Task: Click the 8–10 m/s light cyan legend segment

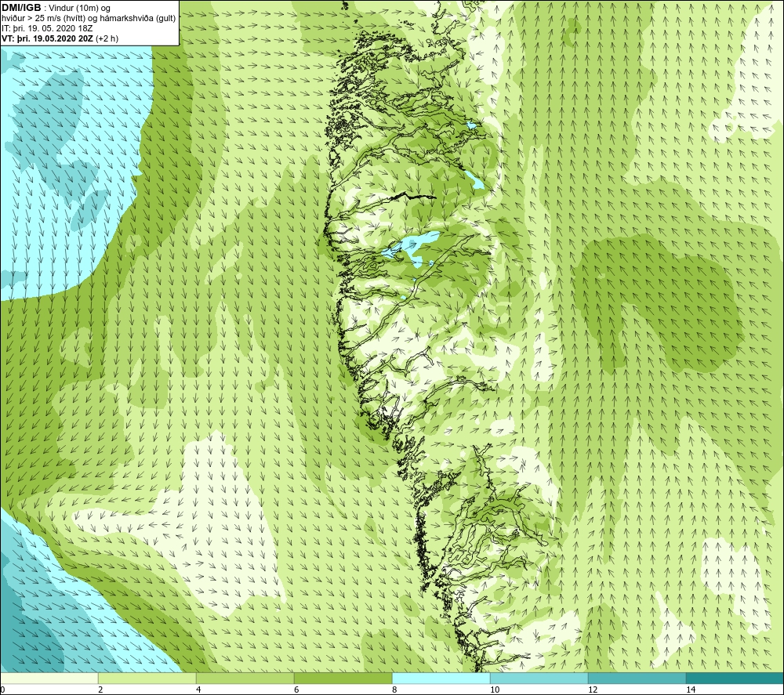Action: click(441, 679)
